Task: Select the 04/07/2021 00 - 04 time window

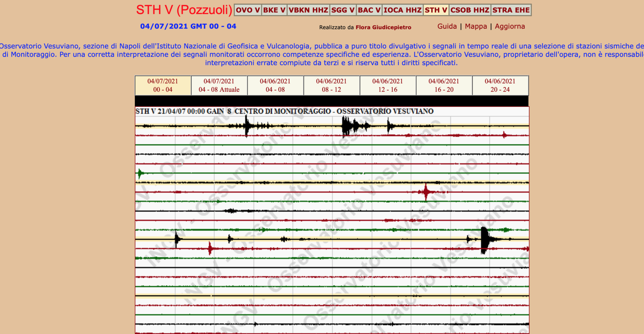Action: [163, 85]
